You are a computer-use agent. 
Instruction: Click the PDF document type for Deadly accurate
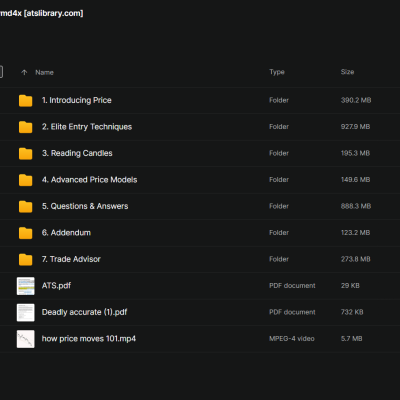pos(292,312)
